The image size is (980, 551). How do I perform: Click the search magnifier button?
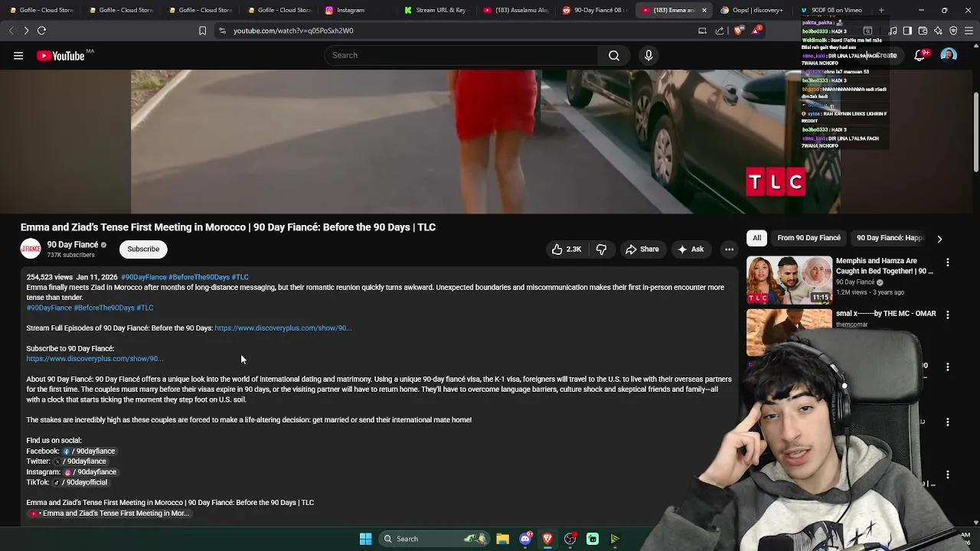point(614,55)
